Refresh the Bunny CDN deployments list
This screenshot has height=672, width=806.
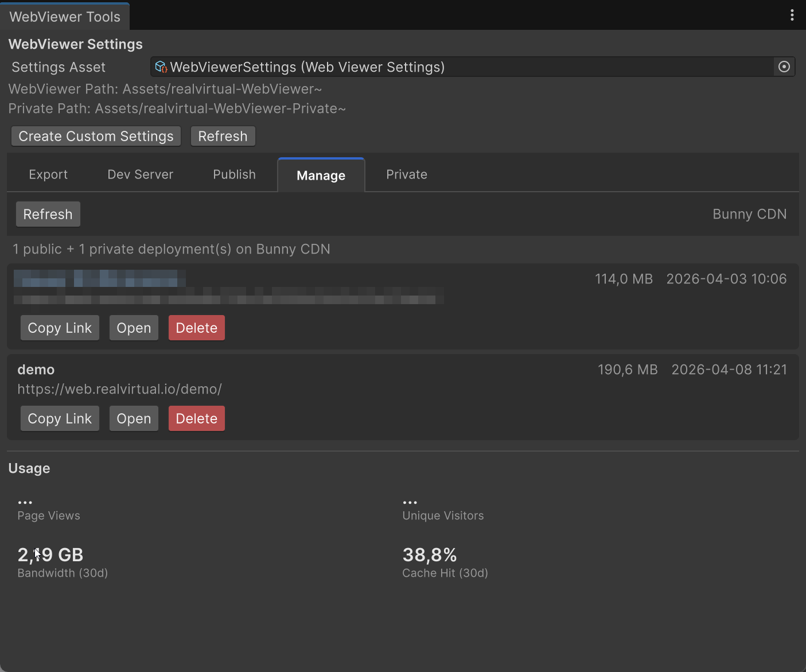[48, 214]
